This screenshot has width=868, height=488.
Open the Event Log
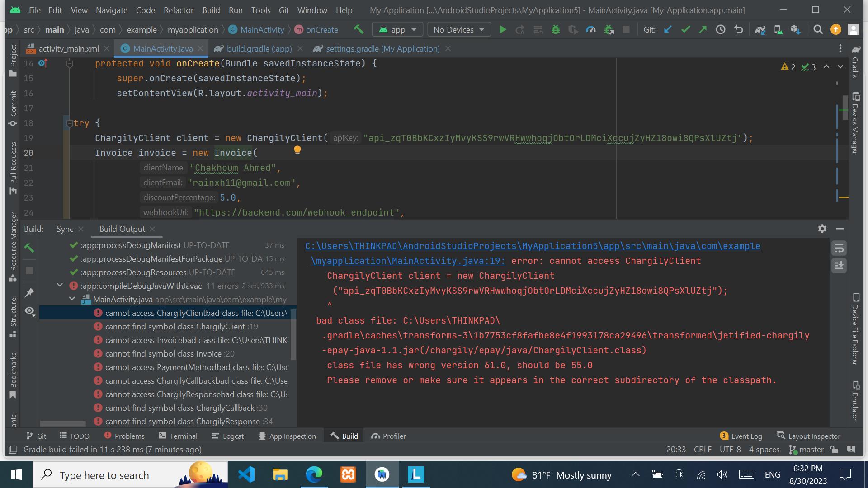[x=746, y=436]
